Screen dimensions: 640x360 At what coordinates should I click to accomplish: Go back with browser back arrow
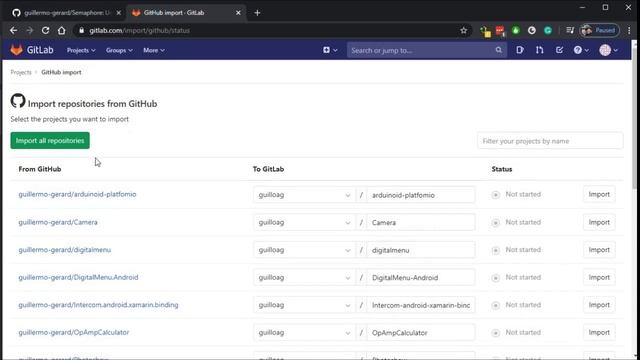(x=13, y=30)
